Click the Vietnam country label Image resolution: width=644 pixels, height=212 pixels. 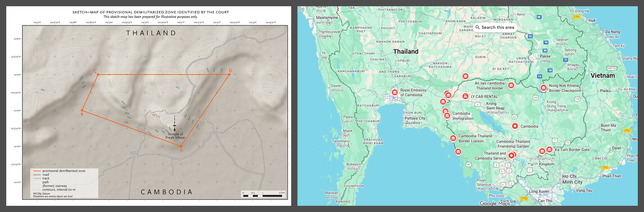click(x=603, y=76)
